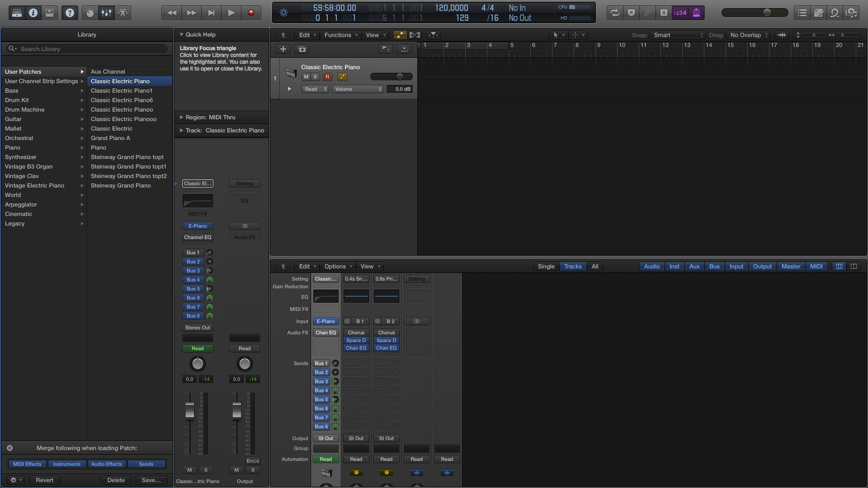This screenshot has height=488, width=868.
Task: Switch mixer to Single view
Action: coord(546,266)
